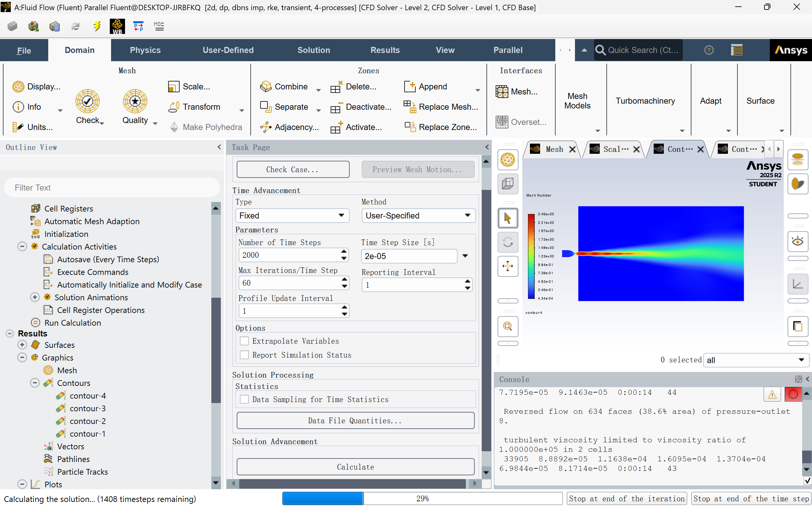Click the Filter Text input field
812x507 pixels.
[x=112, y=188]
